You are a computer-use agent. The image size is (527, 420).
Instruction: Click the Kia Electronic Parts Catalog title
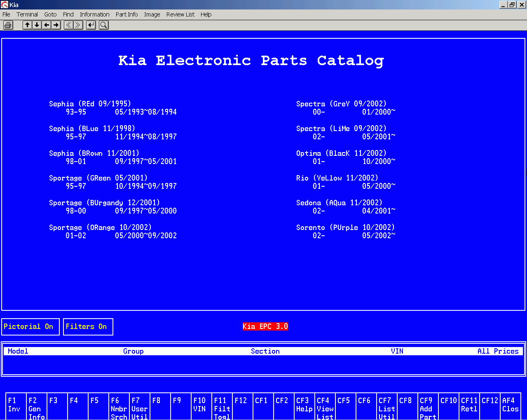coord(251,61)
